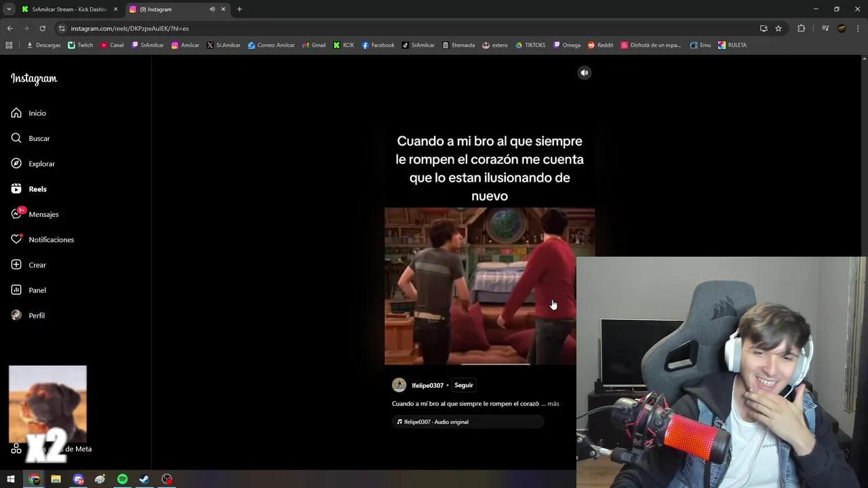The image size is (868, 488).
Task: Click the site information icon
Action: [x=62, y=28]
